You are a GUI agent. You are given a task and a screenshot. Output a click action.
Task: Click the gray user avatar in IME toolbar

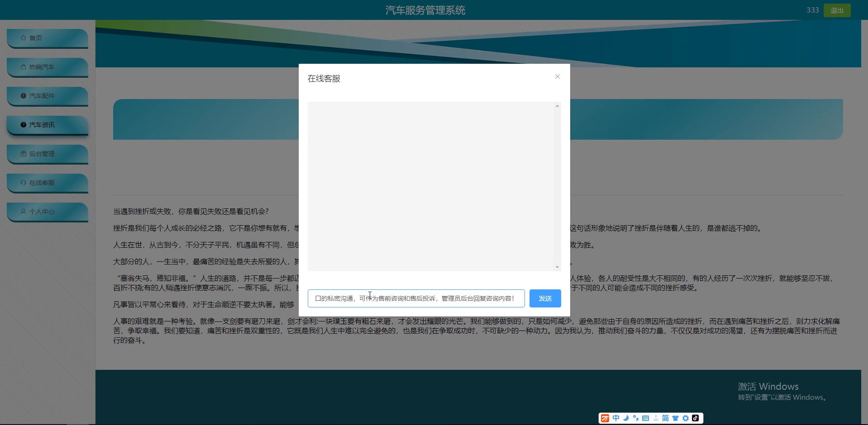click(x=656, y=418)
